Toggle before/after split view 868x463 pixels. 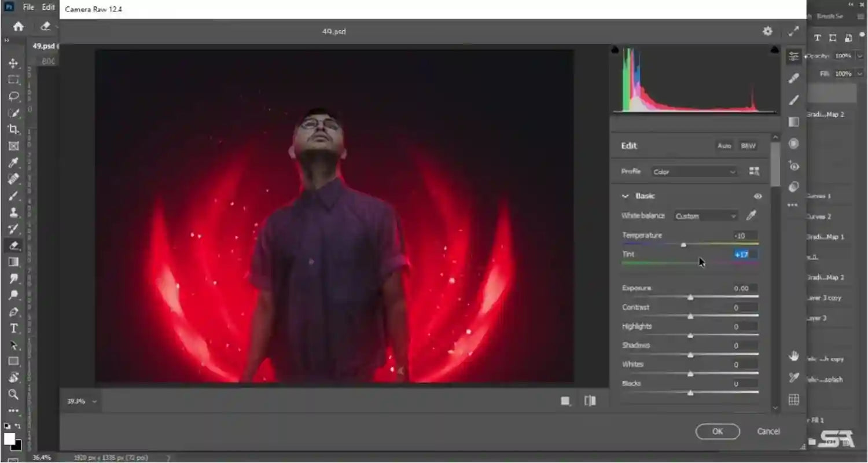[590, 401]
